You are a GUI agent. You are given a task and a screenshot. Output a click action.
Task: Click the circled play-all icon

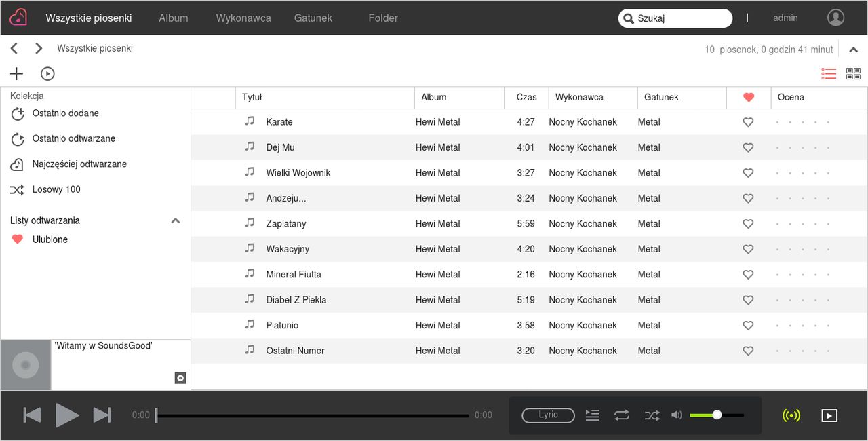coord(47,74)
